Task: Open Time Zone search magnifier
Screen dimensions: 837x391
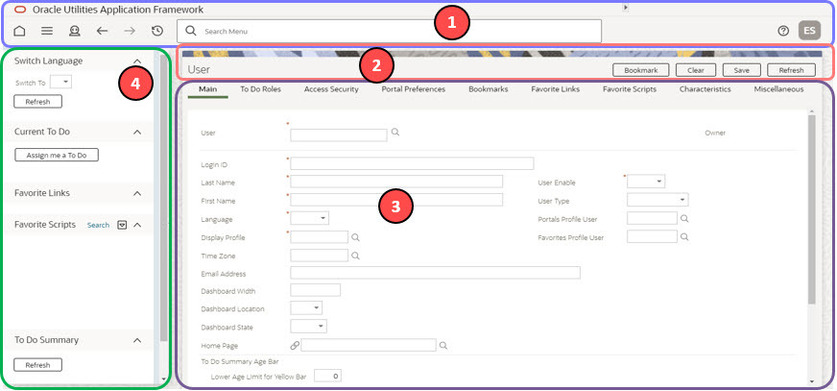Action: (356, 255)
